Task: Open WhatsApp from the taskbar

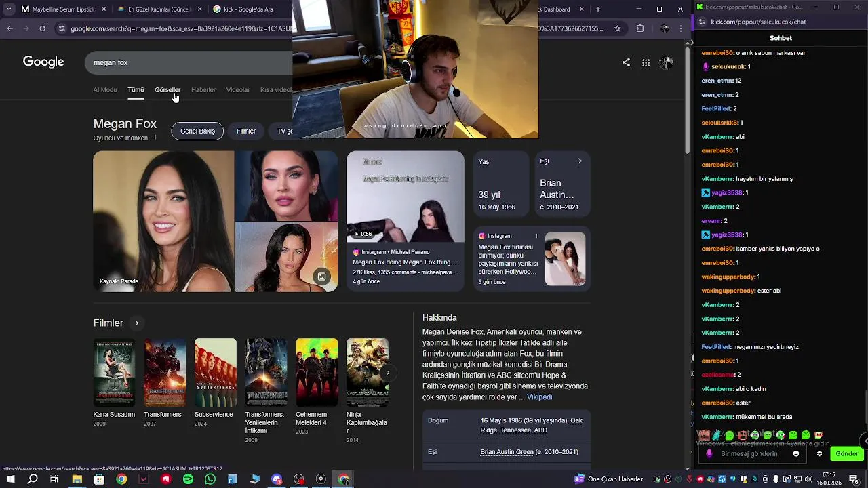Action: tap(210, 479)
